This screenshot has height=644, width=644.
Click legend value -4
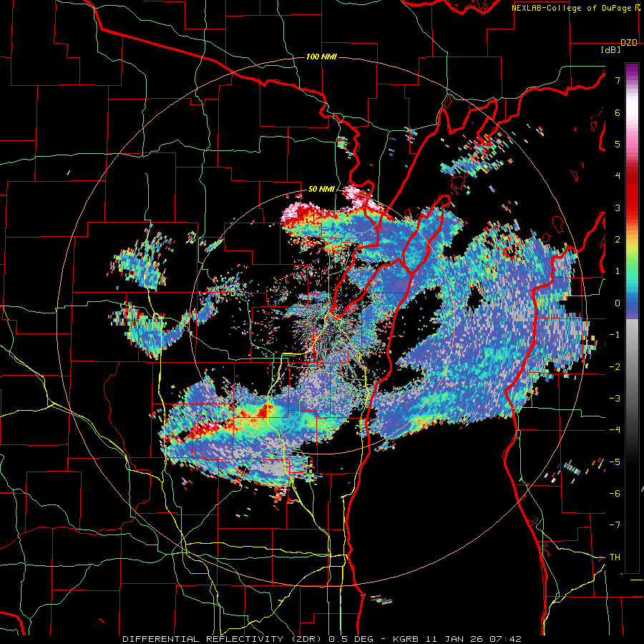pyautogui.click(x=615, y=430)
